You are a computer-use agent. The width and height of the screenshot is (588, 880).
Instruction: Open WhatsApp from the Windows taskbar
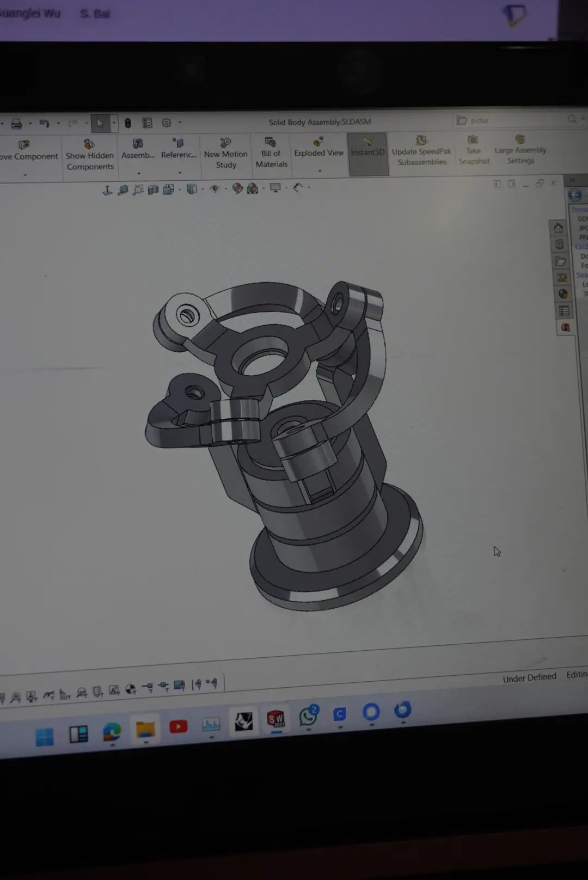[x=308, y=716]
